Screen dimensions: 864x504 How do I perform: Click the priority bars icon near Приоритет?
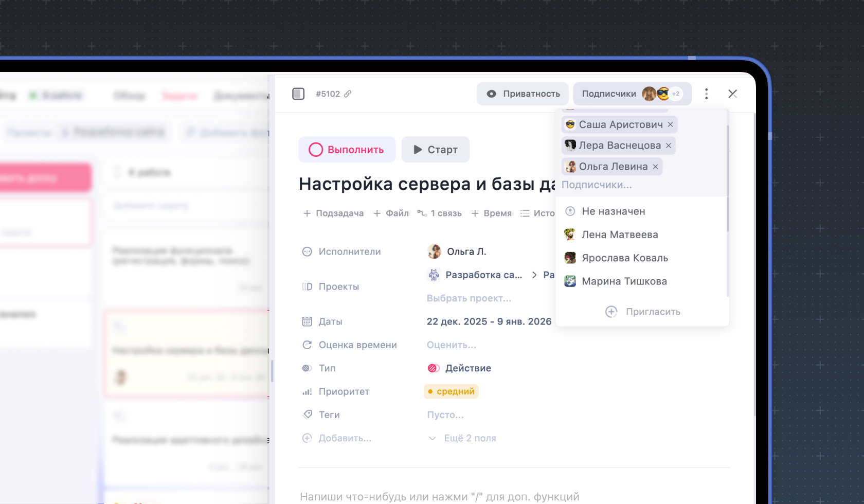pyautogui.click(x=307, y=391)
